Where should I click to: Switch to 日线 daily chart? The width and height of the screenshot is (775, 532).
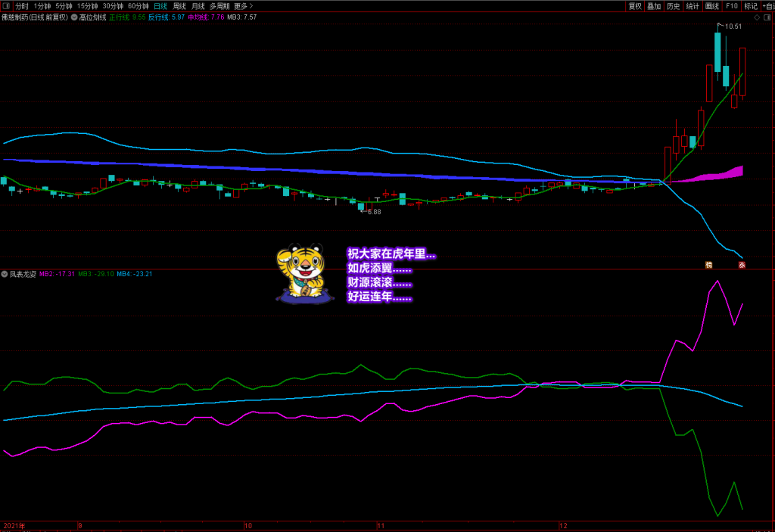coord(160,6)
